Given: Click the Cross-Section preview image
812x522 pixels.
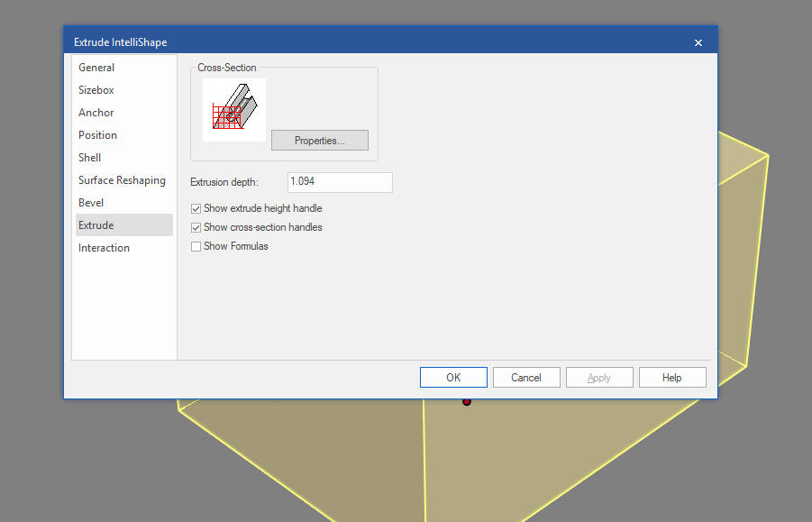Looking at the screenshot, I should tap(234, 110).
